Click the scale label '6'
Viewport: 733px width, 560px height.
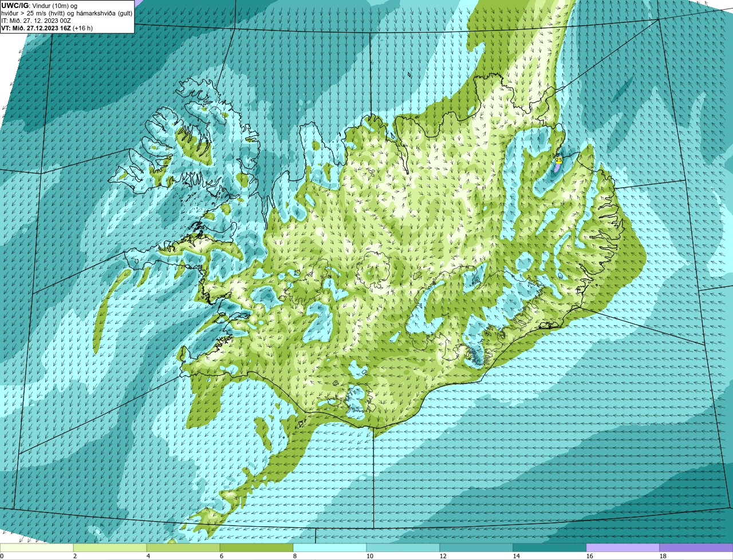[222, 556]
